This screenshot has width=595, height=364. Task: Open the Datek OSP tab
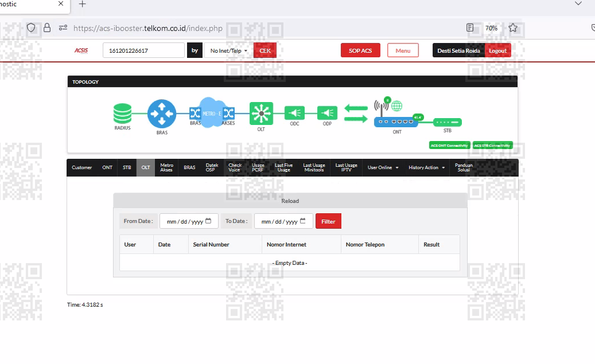(212, 167)
